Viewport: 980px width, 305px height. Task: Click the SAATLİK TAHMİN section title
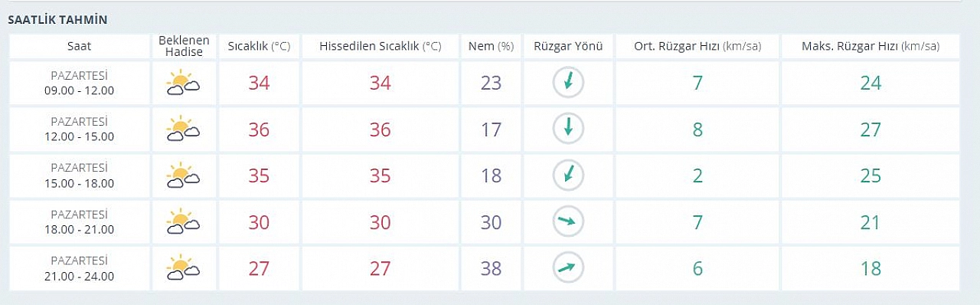pyautogui.click(x=57, y=19)
